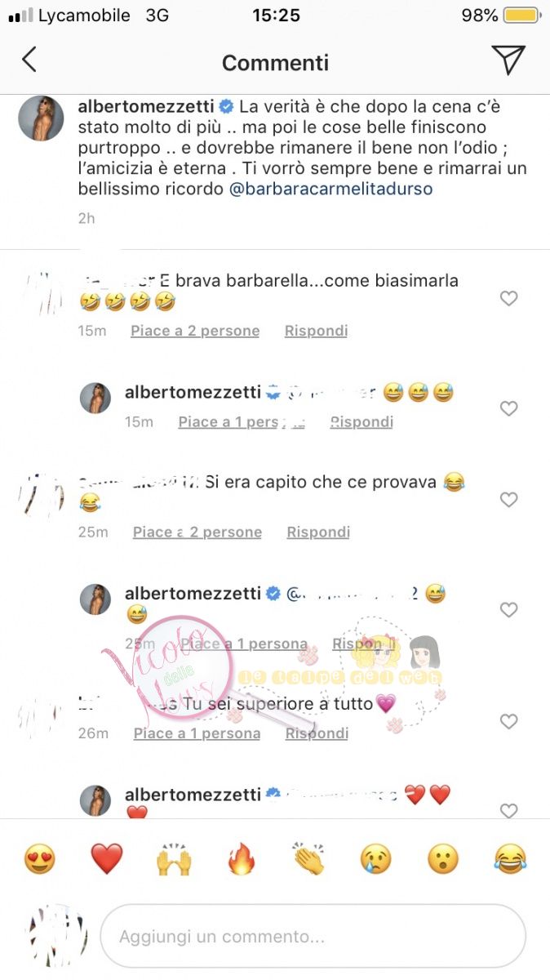The image size is (550, 980).
Task: Like the 'Si era capito' comment
Action: tap(509, 500)
